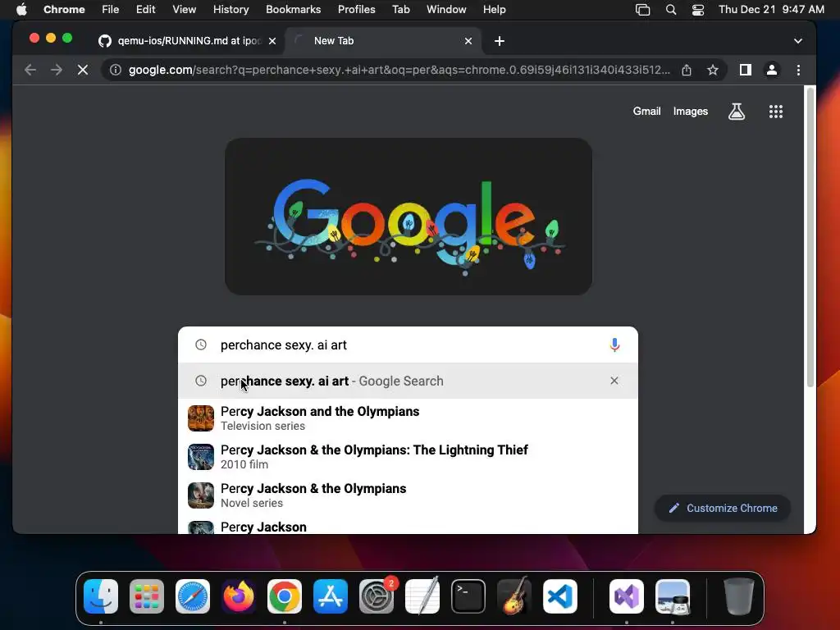Focus the Google search input field
This screenshot has height=630, width=840.
(x=409, y=345)
